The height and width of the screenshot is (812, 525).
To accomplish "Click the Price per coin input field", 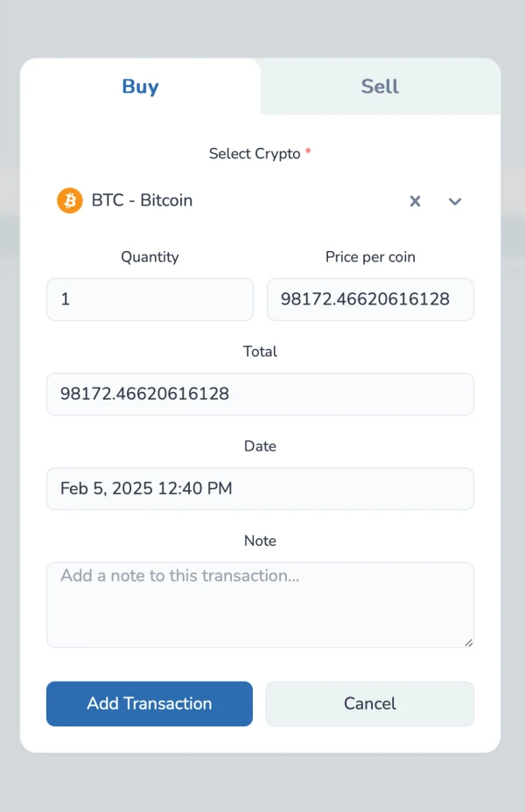I will (370, 299).
